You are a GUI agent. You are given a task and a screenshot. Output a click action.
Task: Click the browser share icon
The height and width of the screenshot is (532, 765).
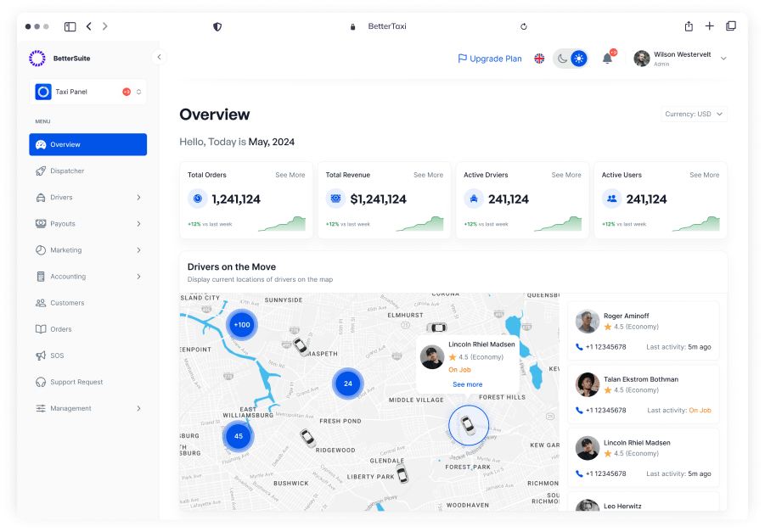pyautogui.click(x=689, y=26)
